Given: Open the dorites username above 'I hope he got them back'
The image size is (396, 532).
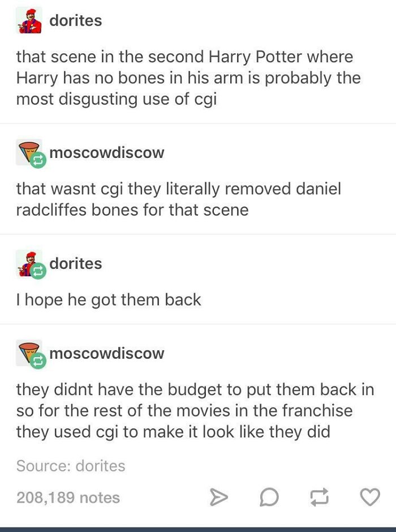Looking at the screenshot, I should (76, 264).
